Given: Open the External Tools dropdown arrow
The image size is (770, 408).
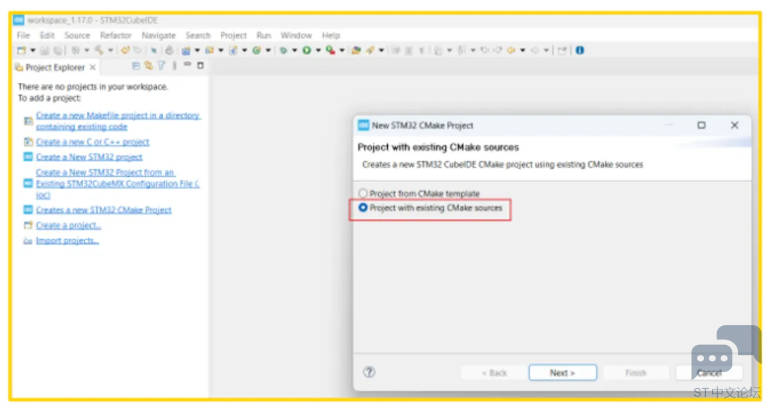Looking at the screenshot, I should click(x=342, y=50).
